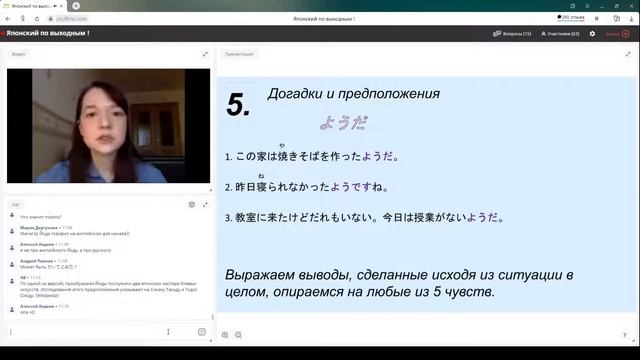640x360 pixels.
Task: Click the tab-search icon in title bar
Action: pos(573,6)
